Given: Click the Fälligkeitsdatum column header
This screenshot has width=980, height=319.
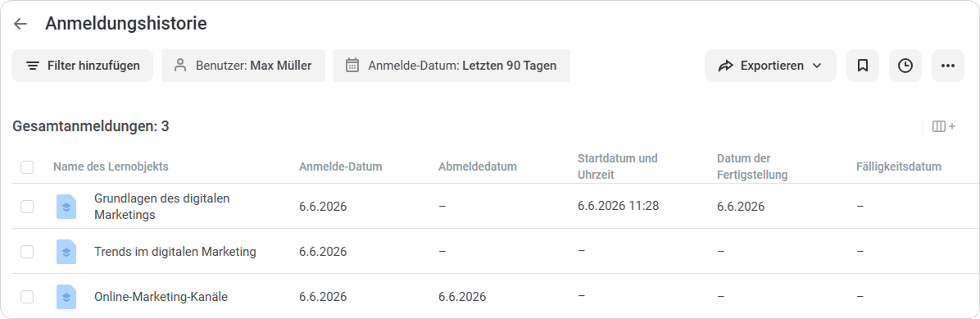Looking at the screenshot, I should click(x=899, y=167).
